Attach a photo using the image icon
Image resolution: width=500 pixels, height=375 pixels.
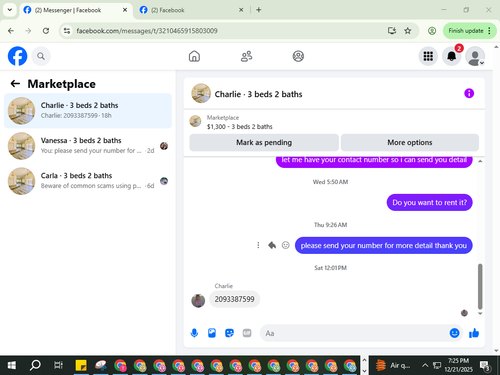click(x=212, y=333)
